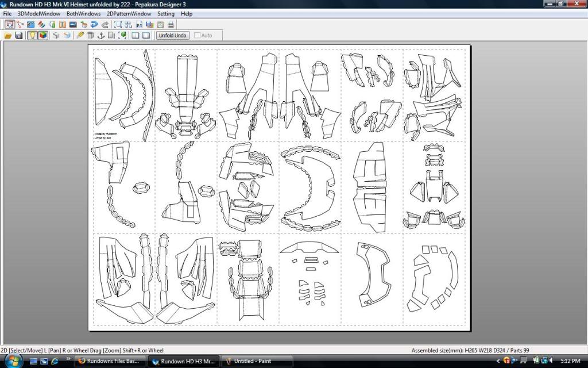Open the 3DModelWindow menu
The image size is (588, 368).
[39, 14]
